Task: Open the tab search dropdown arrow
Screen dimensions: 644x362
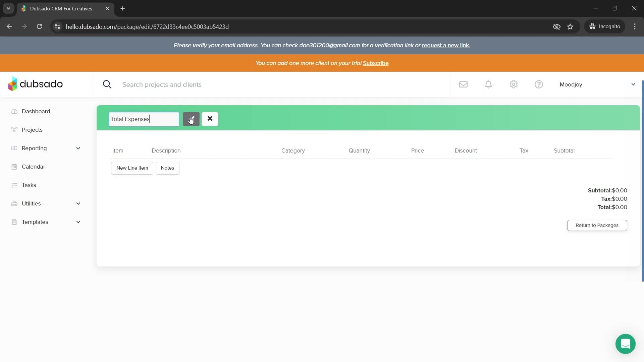Action: [x=8, y=8]
